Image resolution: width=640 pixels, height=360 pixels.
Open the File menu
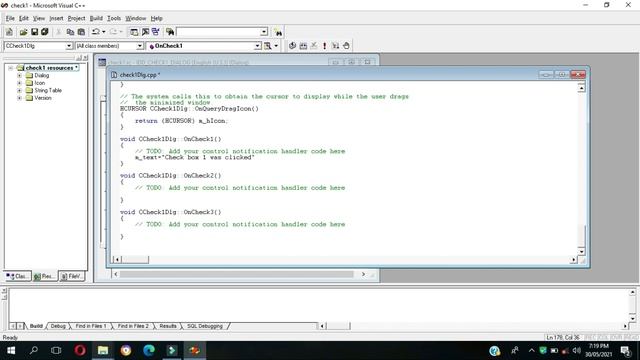coord(10,18)
